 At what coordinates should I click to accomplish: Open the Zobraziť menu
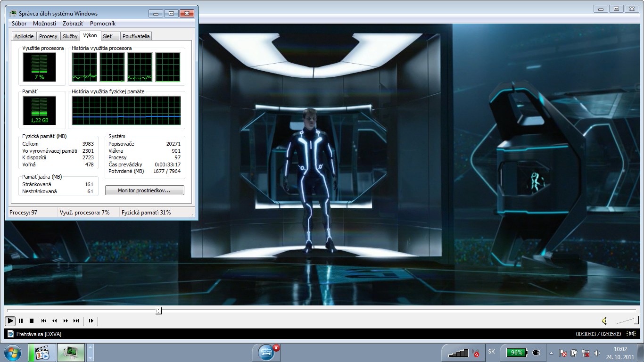pyautogui.click(x=73, y=24)
